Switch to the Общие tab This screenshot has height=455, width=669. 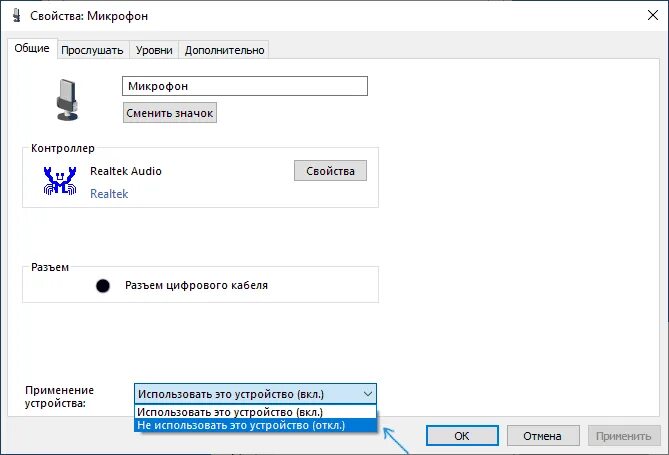pos(32,48)
